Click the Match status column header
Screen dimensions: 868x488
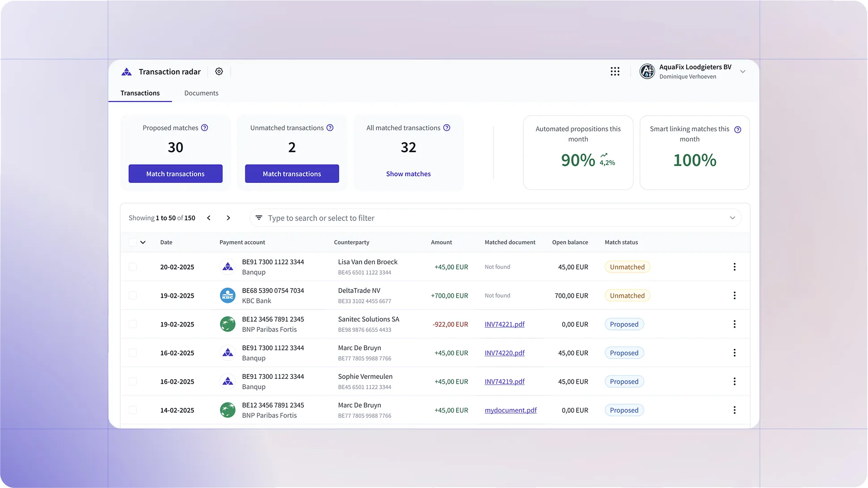click(x=621, y=242)
